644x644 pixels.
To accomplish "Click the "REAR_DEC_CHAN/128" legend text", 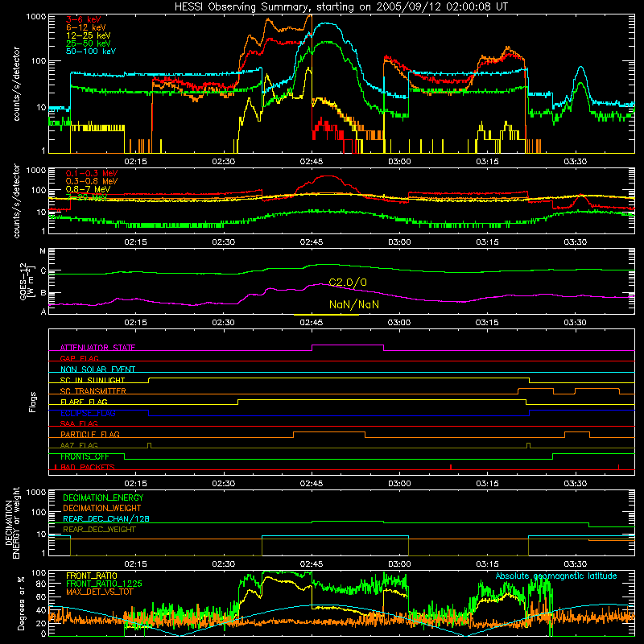I will point(106,519).
